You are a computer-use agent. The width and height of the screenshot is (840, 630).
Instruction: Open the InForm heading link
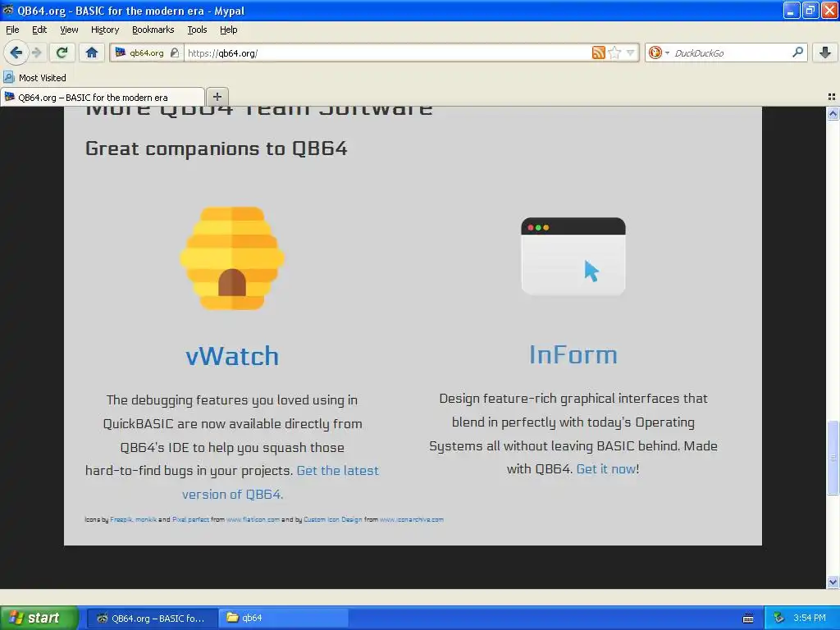(573, 354)
